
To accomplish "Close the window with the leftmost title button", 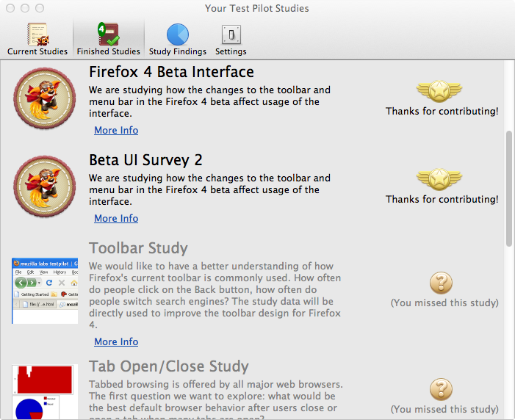I will 10,8.
